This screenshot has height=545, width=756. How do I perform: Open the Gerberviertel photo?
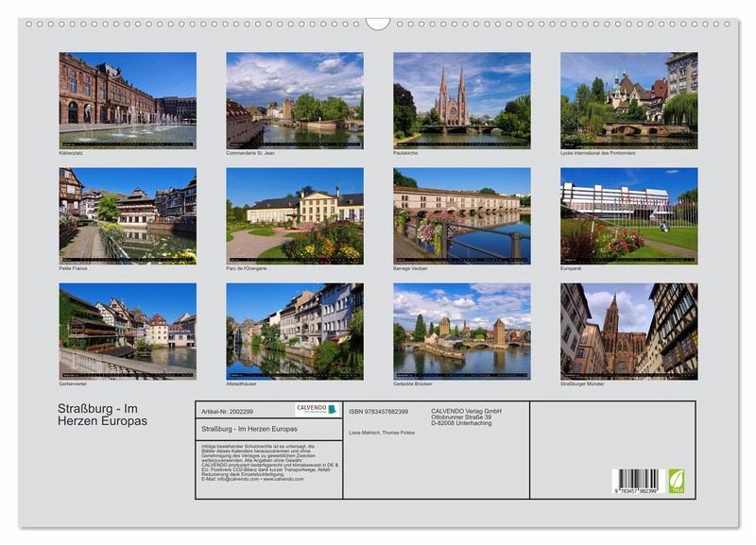click(x=128, y=332)
